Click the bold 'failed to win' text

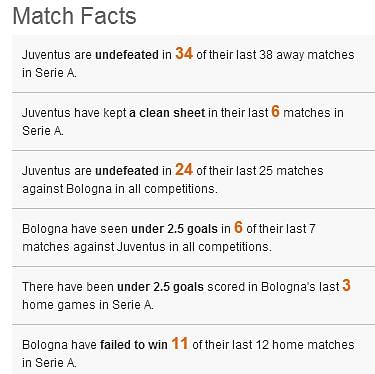pos(134,345)
